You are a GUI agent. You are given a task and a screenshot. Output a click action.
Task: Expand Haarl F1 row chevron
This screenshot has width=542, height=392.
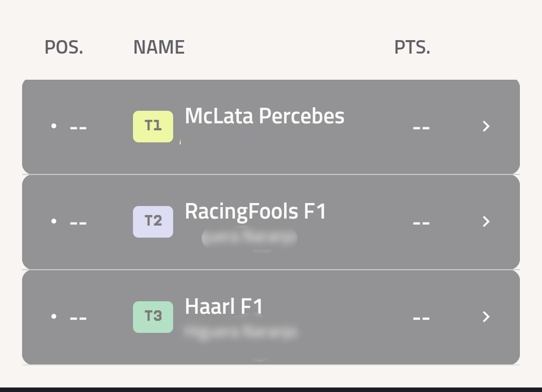pos(486,317)
